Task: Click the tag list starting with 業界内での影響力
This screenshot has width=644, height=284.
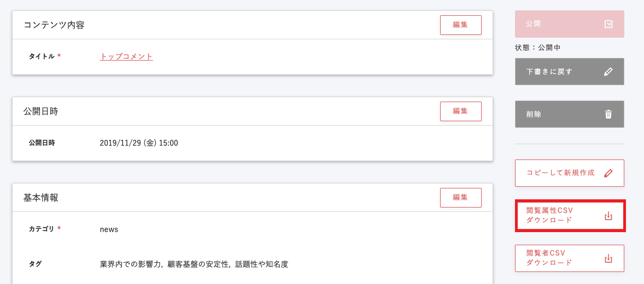Action: [194, 264]
